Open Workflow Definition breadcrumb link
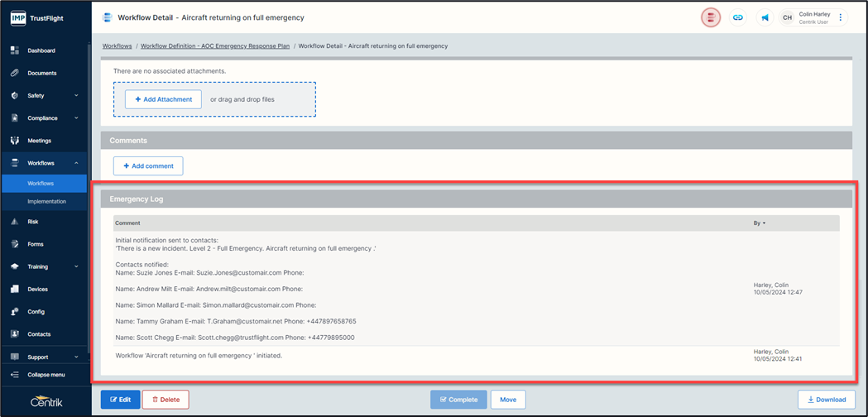868x417 pixels. 215,46
